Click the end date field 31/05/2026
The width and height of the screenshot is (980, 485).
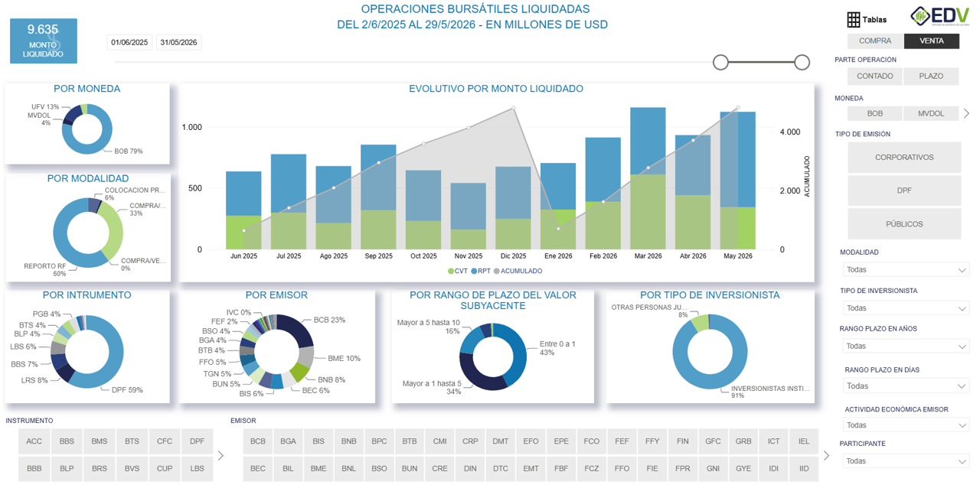click(x=179, y=42)
